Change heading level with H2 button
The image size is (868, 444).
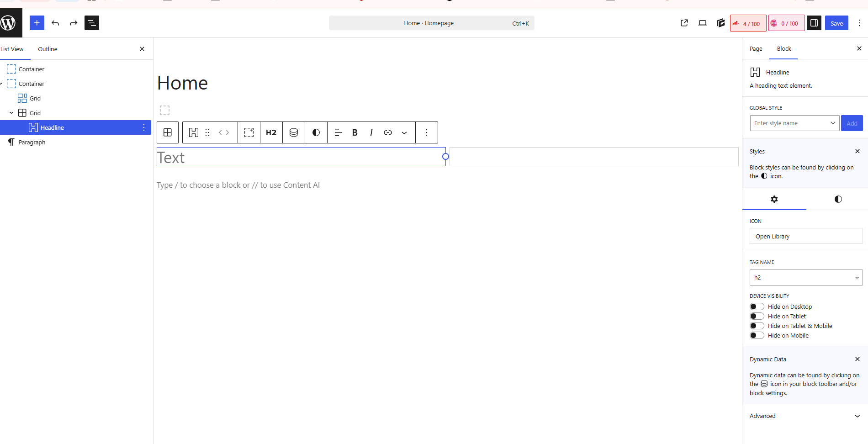point(271,132)
